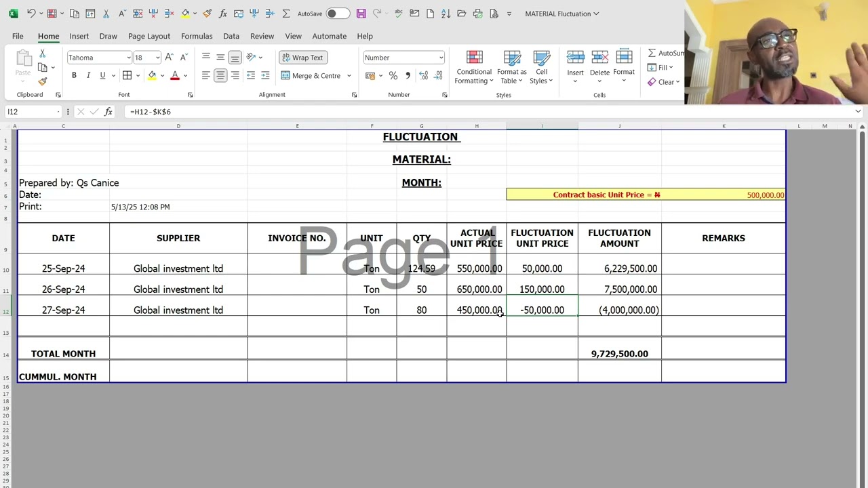
Task: Click the Cut scissors icon in Clipboard
Action: coord(42,54)
